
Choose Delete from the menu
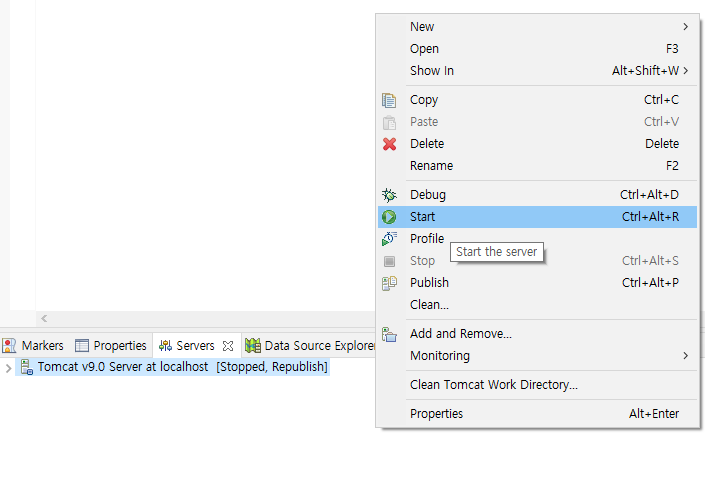click(537, 144)
